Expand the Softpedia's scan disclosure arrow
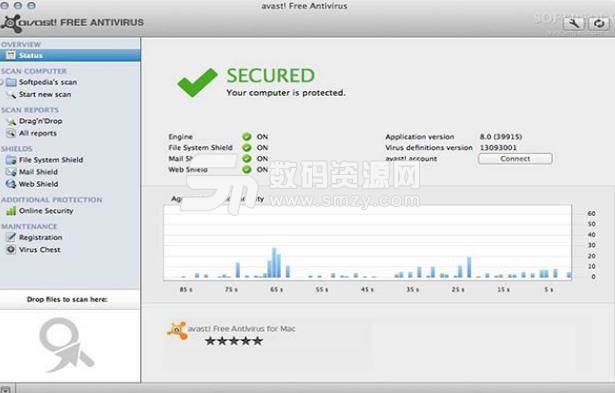This screenshot has height=393, width=615. coord(2,82)
